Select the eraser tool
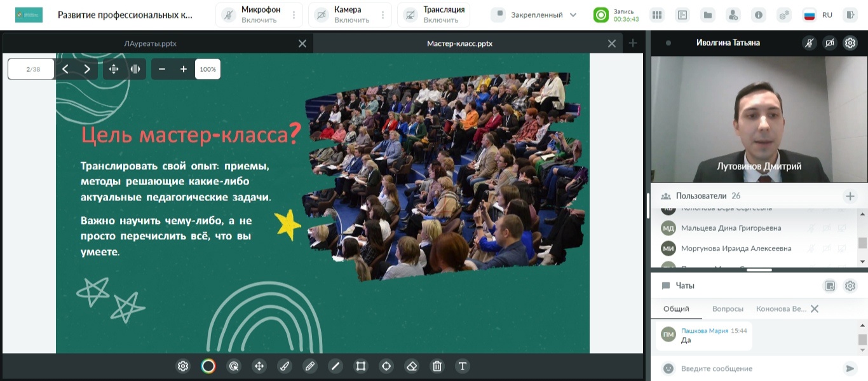The width and height of the screenshot is (868, 381). point(412,366)
